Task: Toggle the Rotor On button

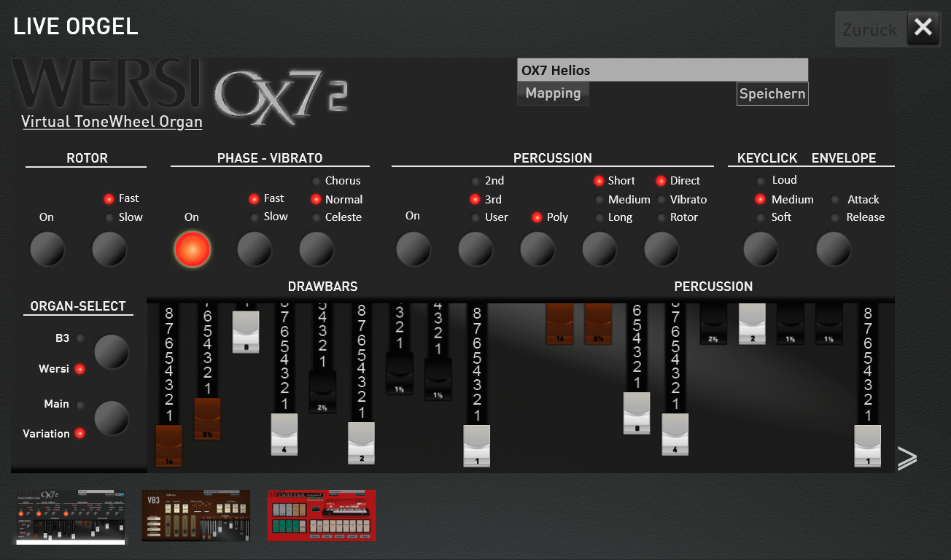Action: coord(47,250)
